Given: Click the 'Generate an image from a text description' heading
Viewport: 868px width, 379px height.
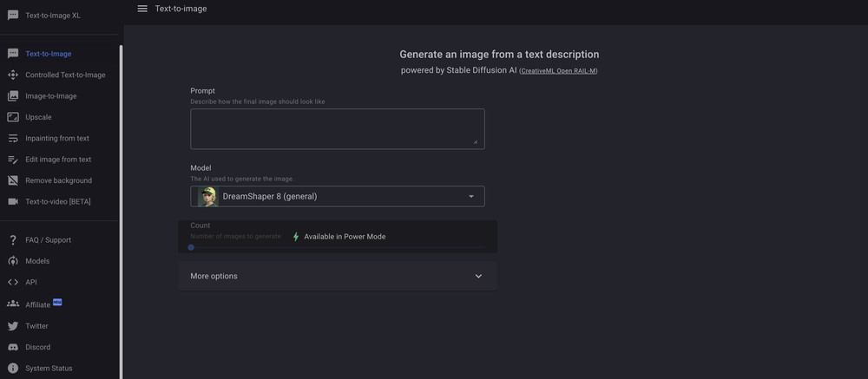Looking at the screenshot, I should (x=499, y=55).
